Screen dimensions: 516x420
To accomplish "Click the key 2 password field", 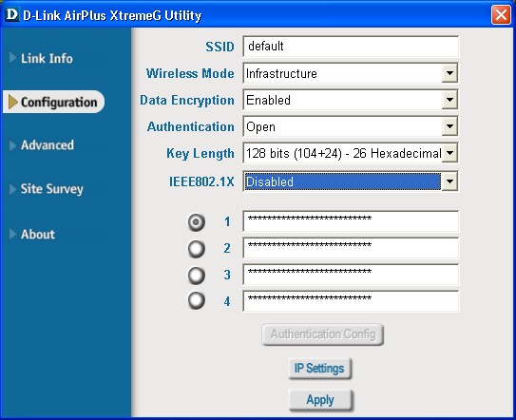I will click(x=351, y=248).
